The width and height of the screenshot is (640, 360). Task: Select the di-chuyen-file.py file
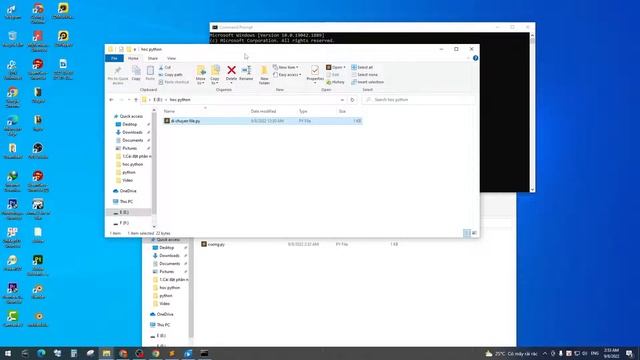[262, 121]
